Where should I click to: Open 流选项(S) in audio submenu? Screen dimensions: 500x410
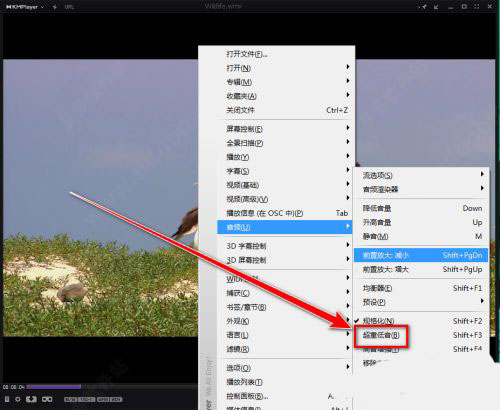(421, 175)
